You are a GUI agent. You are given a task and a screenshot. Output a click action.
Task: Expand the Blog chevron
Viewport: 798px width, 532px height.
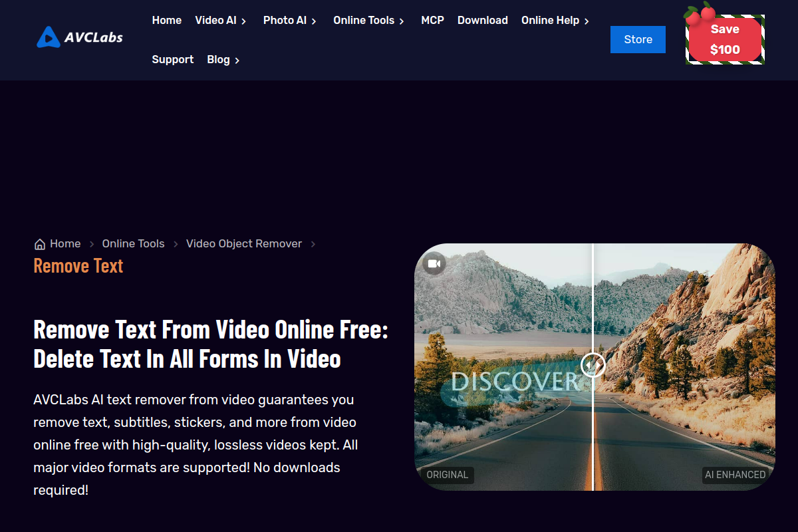[x=237, y=61]
